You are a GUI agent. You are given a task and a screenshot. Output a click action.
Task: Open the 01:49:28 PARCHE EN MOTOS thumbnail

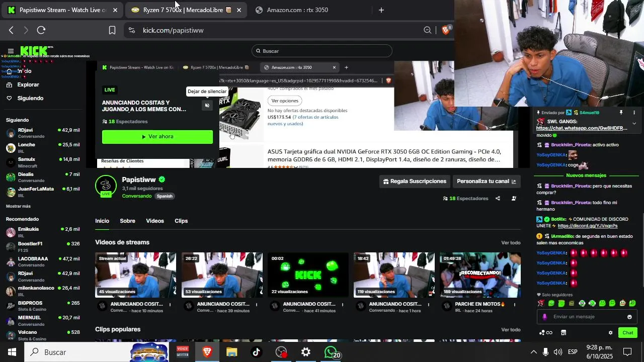point(480,275)
